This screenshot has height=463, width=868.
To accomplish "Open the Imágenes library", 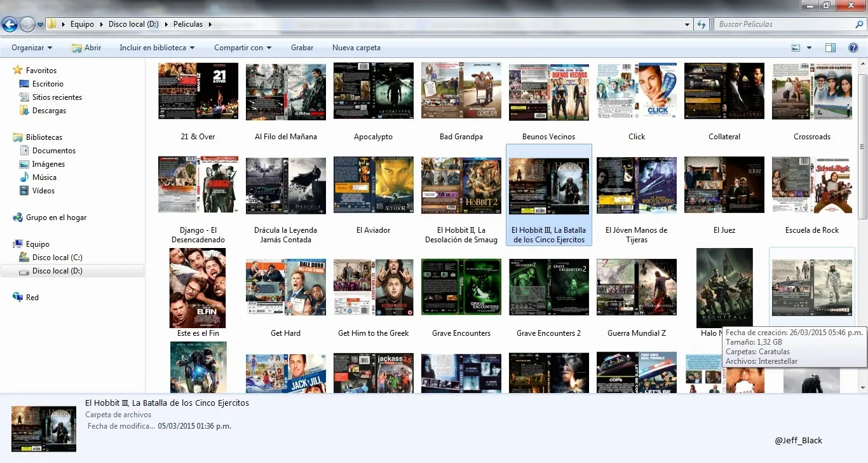I will pyautogui.click(x=48, y=164).
